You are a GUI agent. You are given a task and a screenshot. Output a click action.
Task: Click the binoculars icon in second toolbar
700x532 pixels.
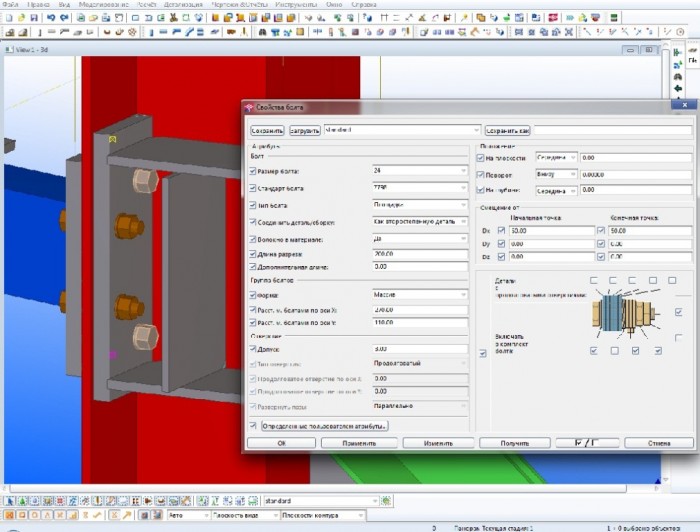[262, 32]
